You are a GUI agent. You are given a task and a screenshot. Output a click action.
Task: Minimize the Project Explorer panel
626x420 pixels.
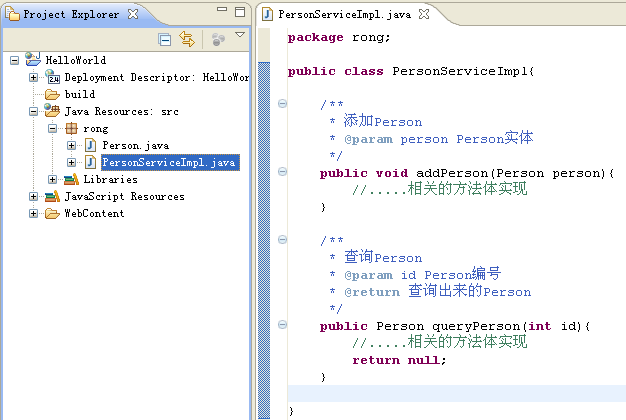point(222,9)
